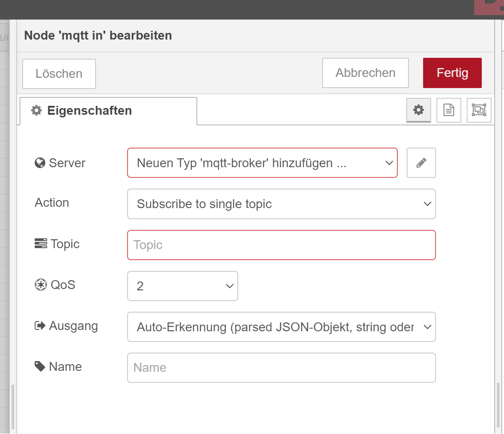Screen dimensions: 504x434
Task: Open the Action dropdown
Action: [282, 204]
